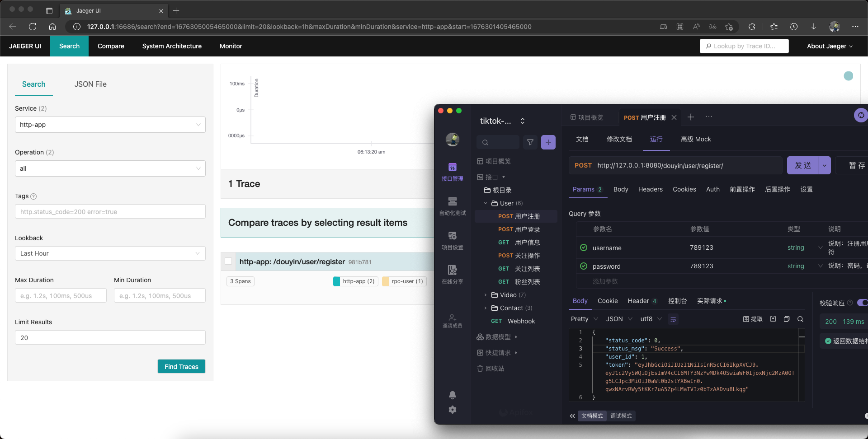868x439 pixels.
Task: Open Lookback dropdown Last Hour
Action: pos(110,253)
